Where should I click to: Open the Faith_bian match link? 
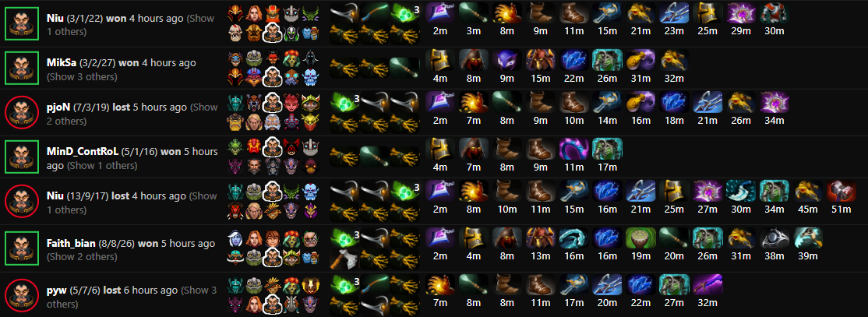72,244
